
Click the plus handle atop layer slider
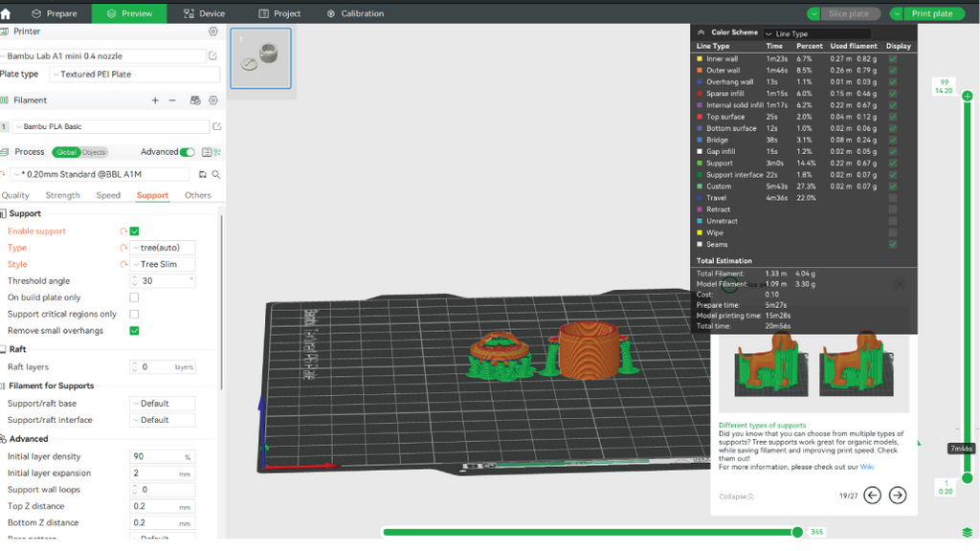[968, 96]
